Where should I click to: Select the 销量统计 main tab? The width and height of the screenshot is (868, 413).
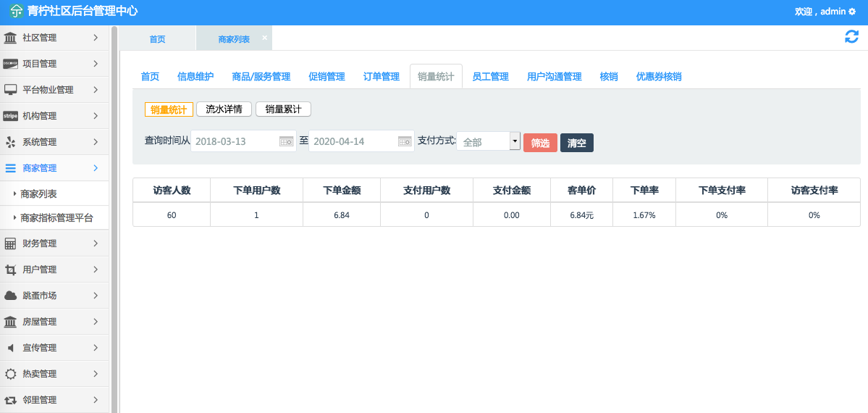click(437, 77)
